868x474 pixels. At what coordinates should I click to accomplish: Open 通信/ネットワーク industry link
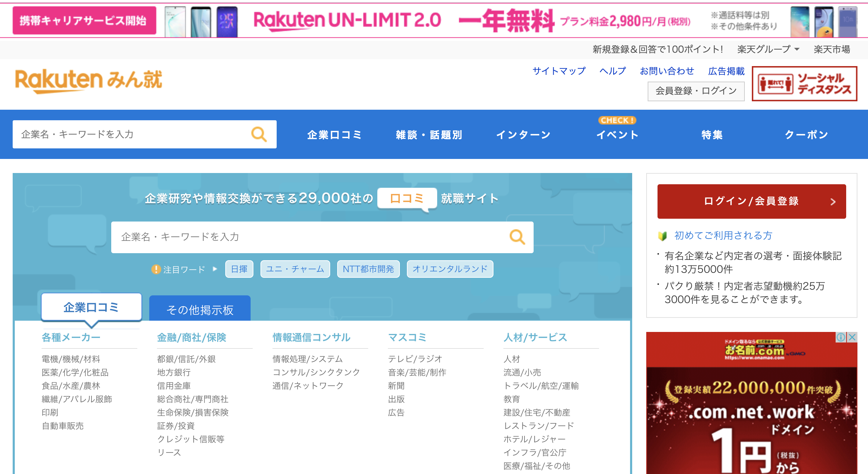click(x=308, y=386)
